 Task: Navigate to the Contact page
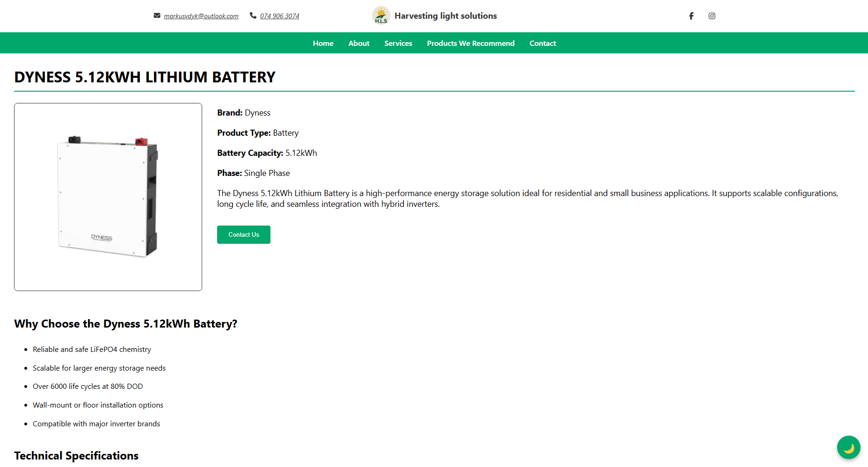click(543, 43)
